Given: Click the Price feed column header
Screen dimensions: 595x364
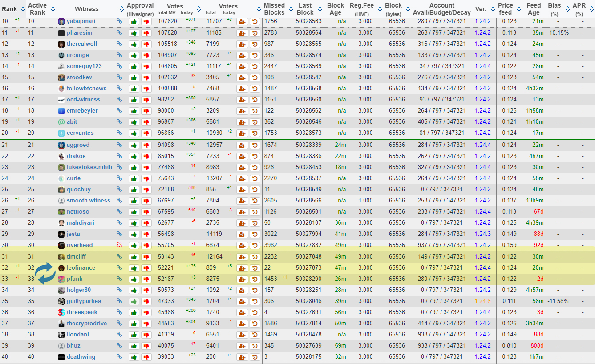Looking at the screenshot, I should coord(505,9).
